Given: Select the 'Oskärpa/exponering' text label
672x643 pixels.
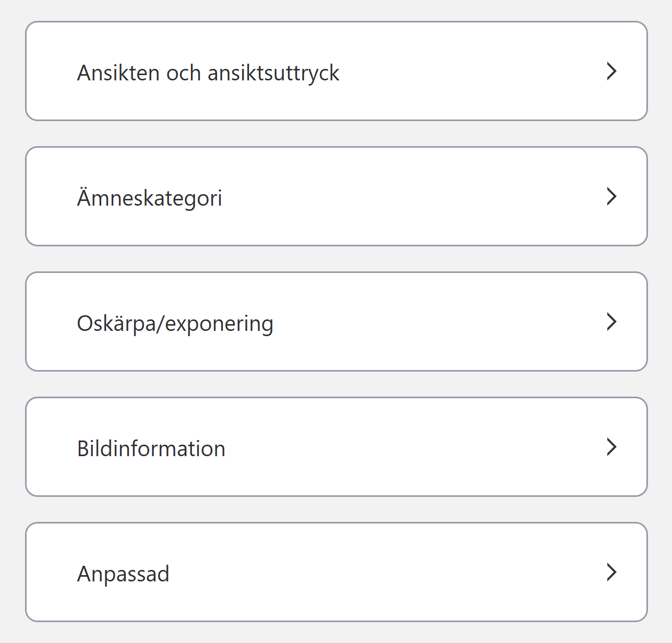Looking at the screenshot, I should [175, 324].
